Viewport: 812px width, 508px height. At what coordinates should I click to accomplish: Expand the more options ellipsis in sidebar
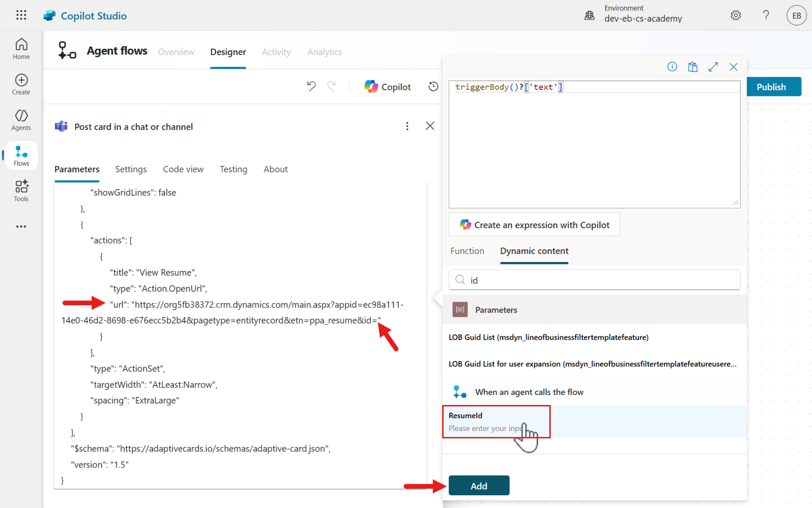(x=21, y=227)
